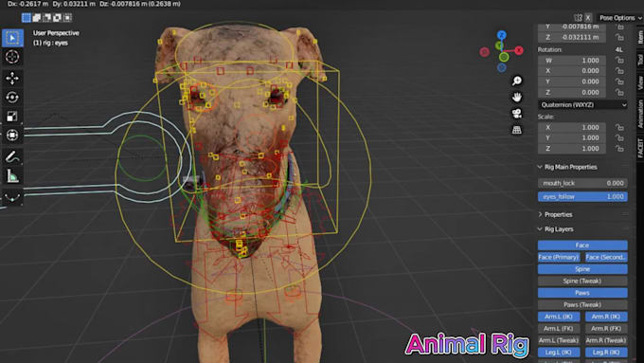Lock the Scale Z value
Image resolution: width=644 pixels, height=363 pixels.
click(x=619, y=149)
